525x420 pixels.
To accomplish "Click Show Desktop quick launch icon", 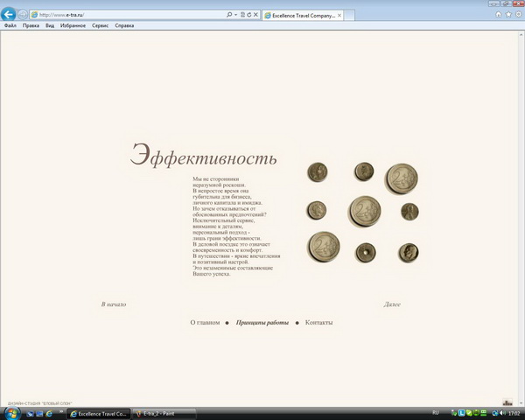I will tap(30, 414).
